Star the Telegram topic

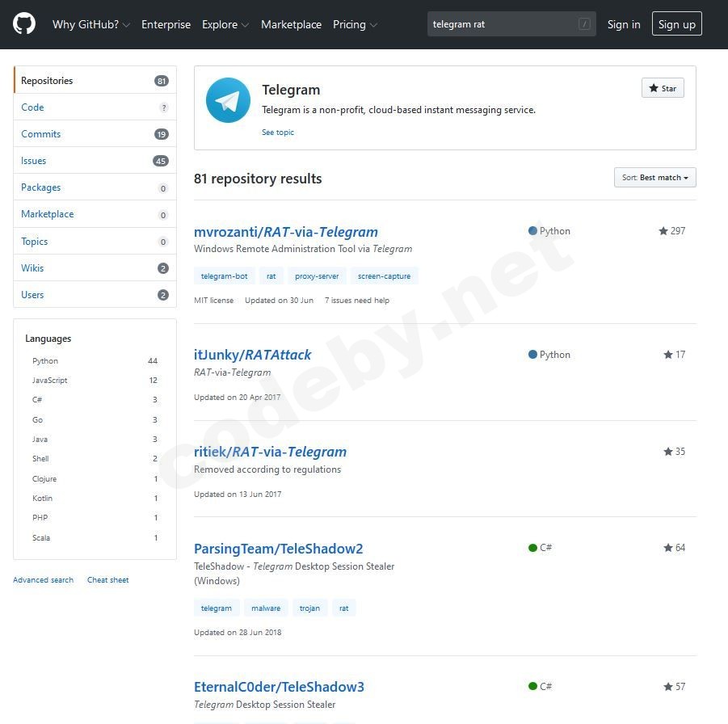(x=663, y=88)
